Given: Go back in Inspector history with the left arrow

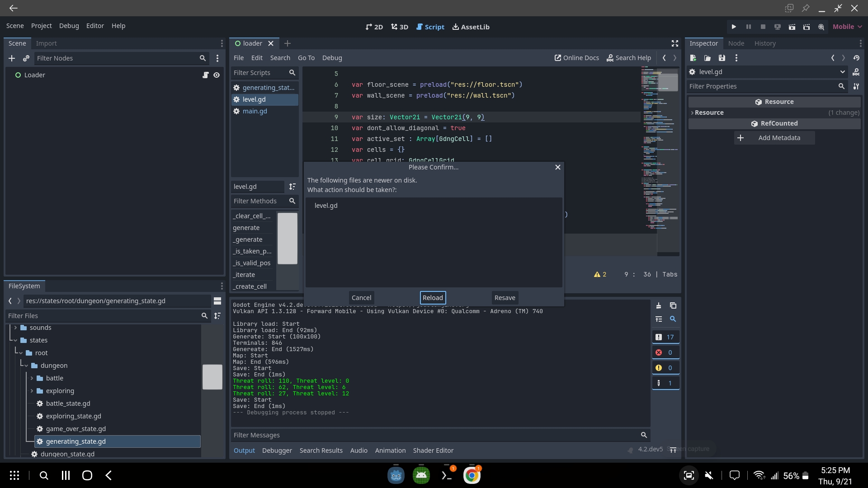Looking at the screenshot, I should 833,58.
